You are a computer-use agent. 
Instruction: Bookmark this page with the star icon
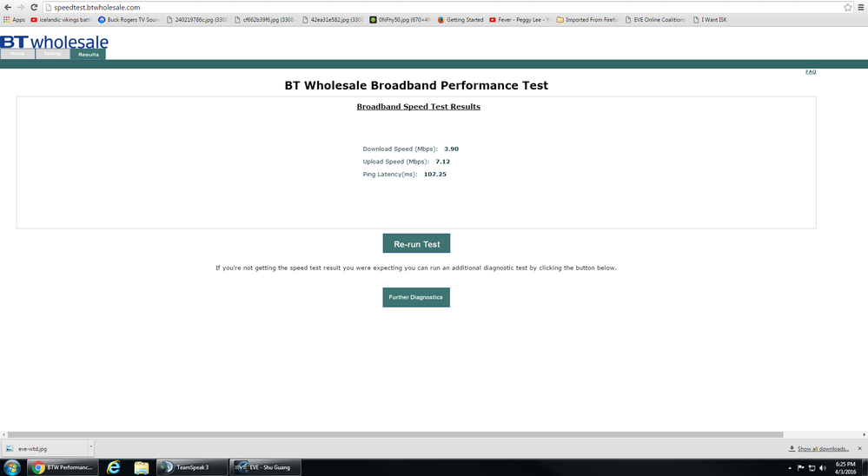pos(847,7)
